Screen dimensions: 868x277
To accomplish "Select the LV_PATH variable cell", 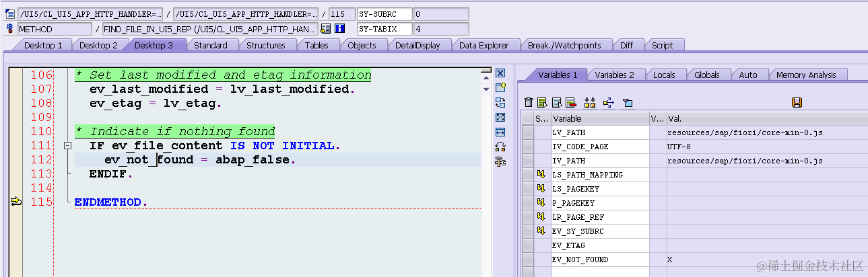I will click(600, 132).
